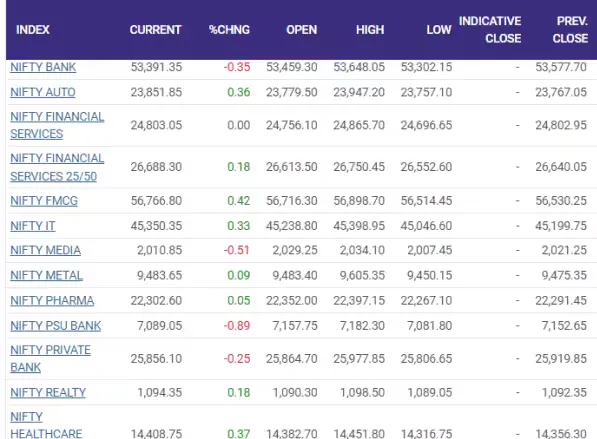Click the PREV. CLOSE column header
The image size is (597, 439).
pos(570,30)
